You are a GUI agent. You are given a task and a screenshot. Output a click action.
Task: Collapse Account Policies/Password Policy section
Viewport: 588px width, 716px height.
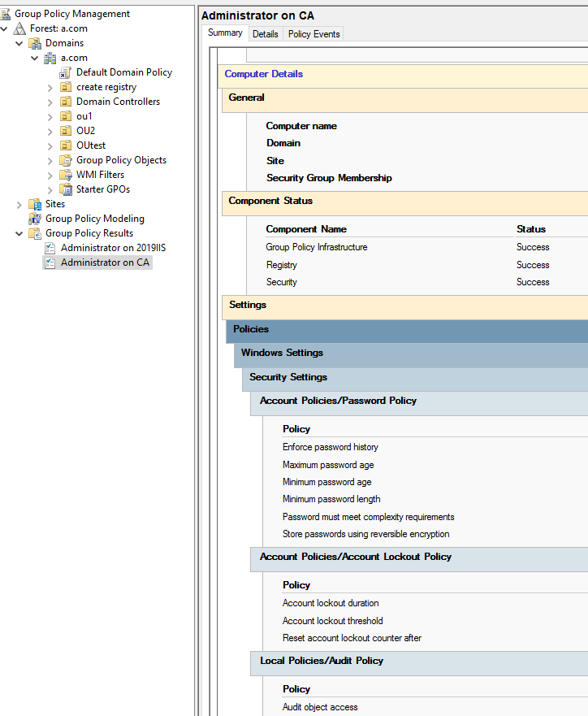[x=419, y=403]
